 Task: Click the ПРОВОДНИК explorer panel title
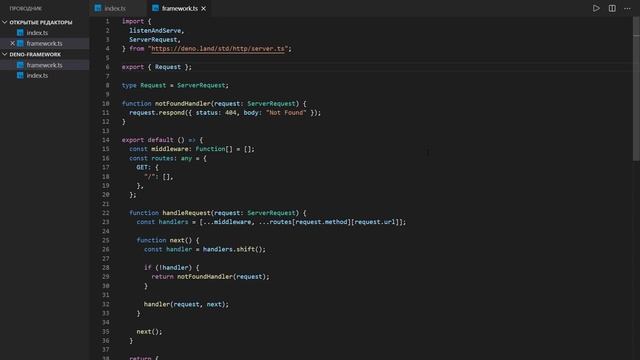coord(25,8)
